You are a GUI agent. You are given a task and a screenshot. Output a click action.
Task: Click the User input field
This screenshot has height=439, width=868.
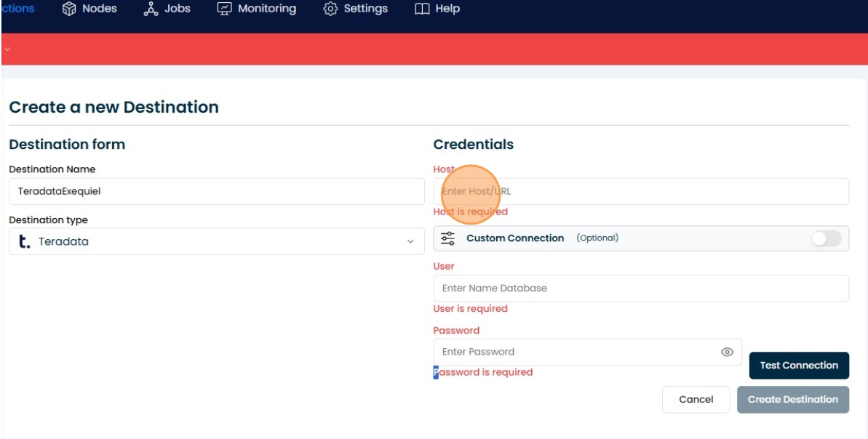(640, 288)
